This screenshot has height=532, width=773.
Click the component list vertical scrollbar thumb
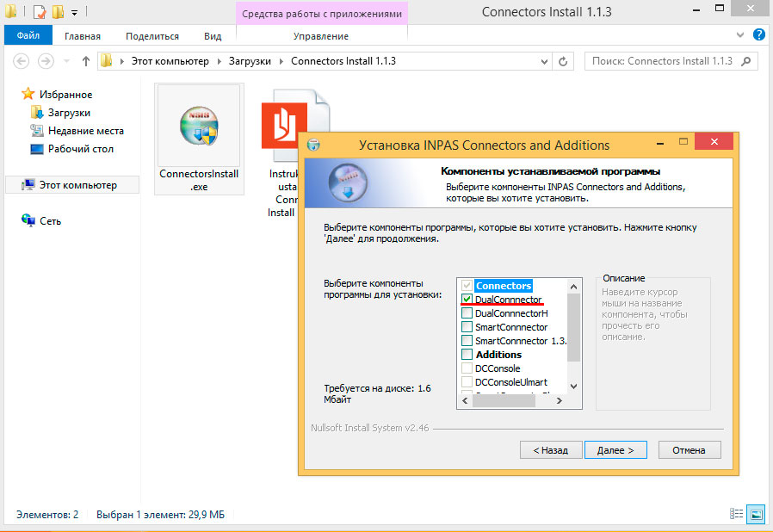(573, 327)
